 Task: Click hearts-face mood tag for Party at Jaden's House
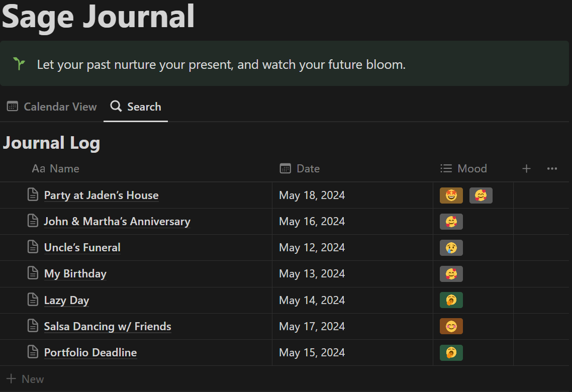(x=481, y=195)
